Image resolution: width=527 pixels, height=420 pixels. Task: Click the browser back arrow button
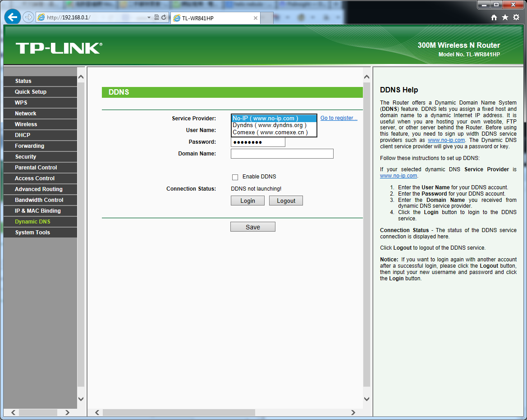(13, 18)
